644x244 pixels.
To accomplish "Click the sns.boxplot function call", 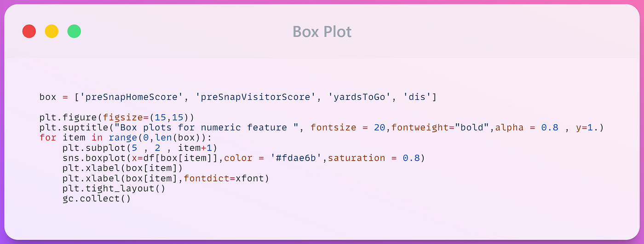I will (x=91, y=158).
